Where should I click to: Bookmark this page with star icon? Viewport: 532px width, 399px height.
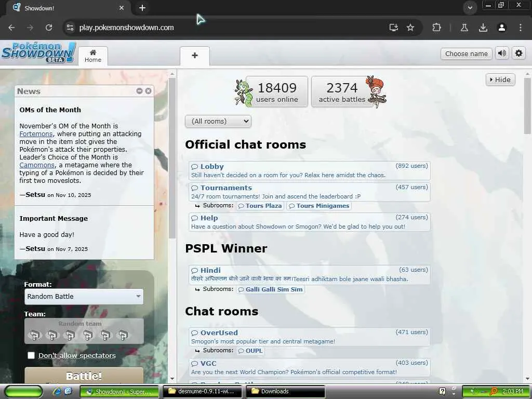[410, 28]
